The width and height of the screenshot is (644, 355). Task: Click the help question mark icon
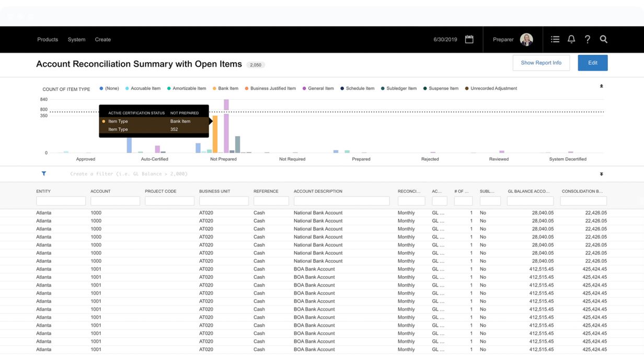pos(588,40)
